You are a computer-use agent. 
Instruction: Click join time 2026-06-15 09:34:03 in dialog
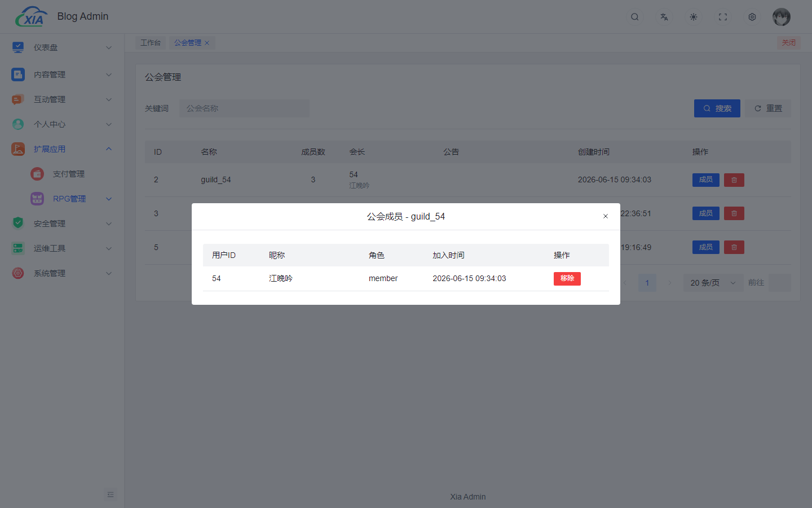(x=469, y=279)
